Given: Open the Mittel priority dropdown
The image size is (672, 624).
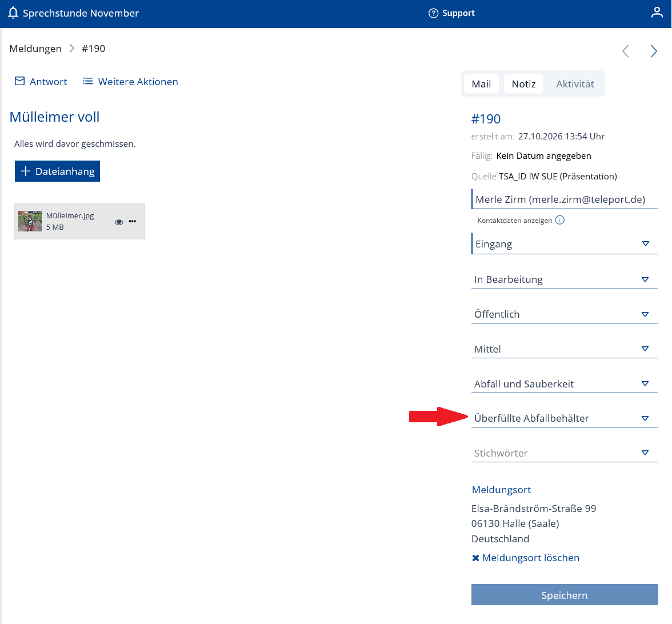Looking at the screenshot, I should point(565,349).
